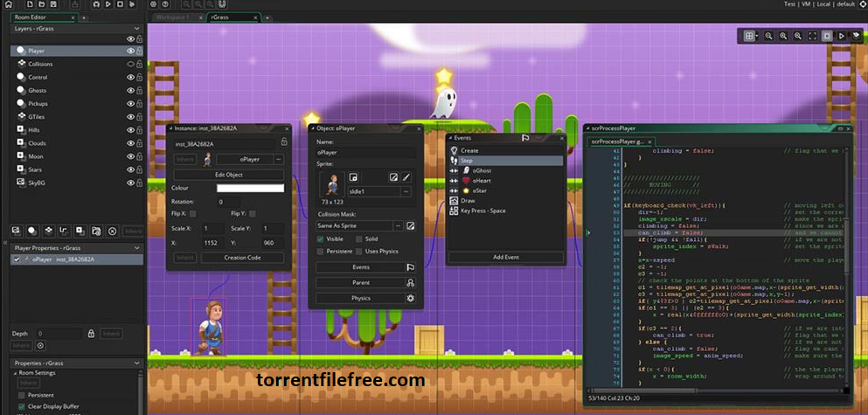Open new sprite icon in oPlayer window
This screenshot has width=868, height=415.
pyautogui.click(x=352, y=177)
